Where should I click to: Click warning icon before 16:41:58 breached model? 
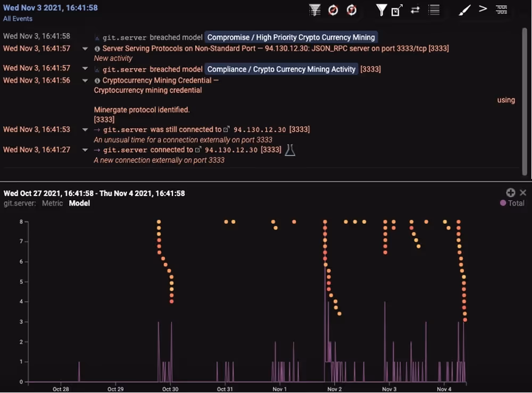97,38
